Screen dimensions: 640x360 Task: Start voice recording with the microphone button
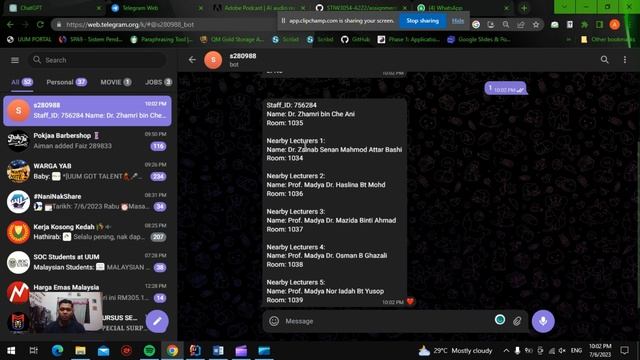point(543,321)
